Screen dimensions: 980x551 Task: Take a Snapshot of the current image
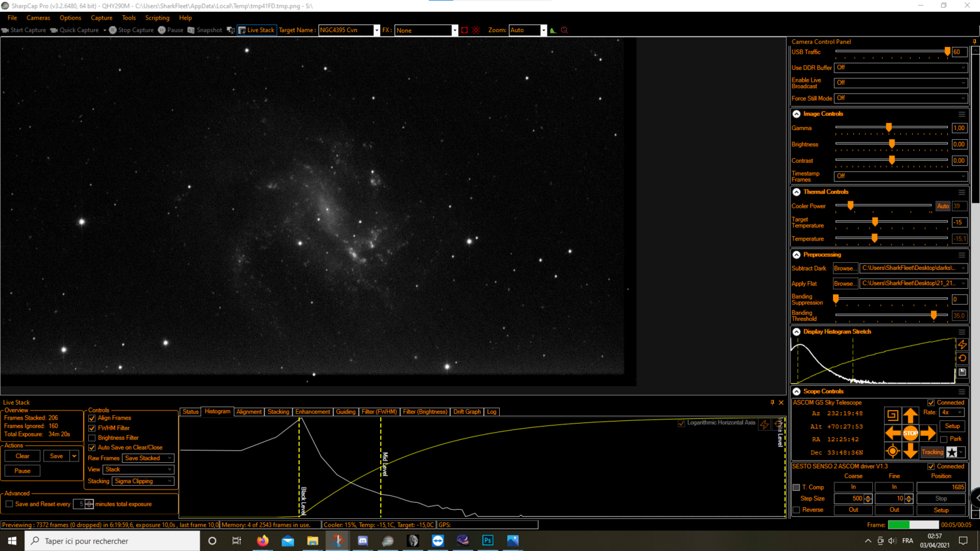tap(204, 30)
